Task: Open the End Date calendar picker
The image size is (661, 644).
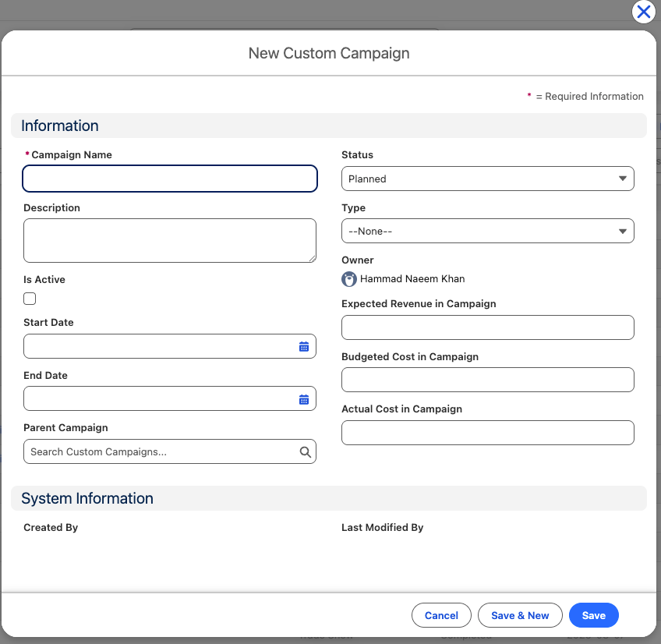Action: click(303, 399)
